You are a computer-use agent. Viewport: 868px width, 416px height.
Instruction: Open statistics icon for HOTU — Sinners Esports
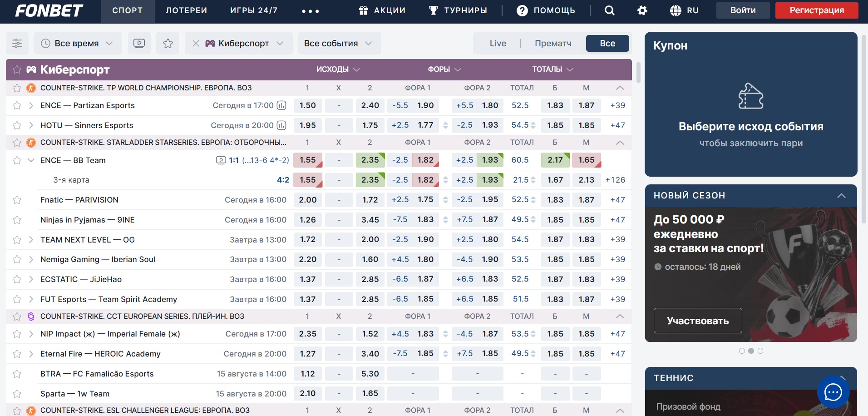(x=281, y=125)
